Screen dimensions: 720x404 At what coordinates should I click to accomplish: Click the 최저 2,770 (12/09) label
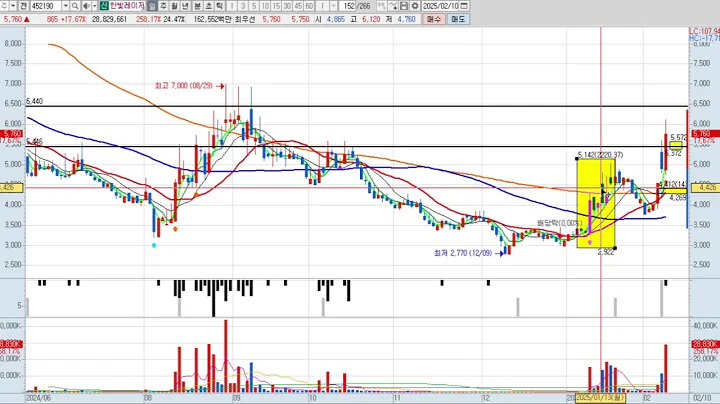pos(463,253)
